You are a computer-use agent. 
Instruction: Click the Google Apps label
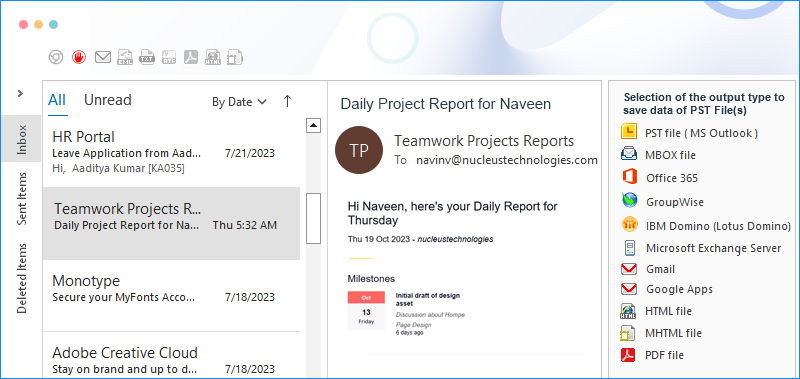(679, 289)
